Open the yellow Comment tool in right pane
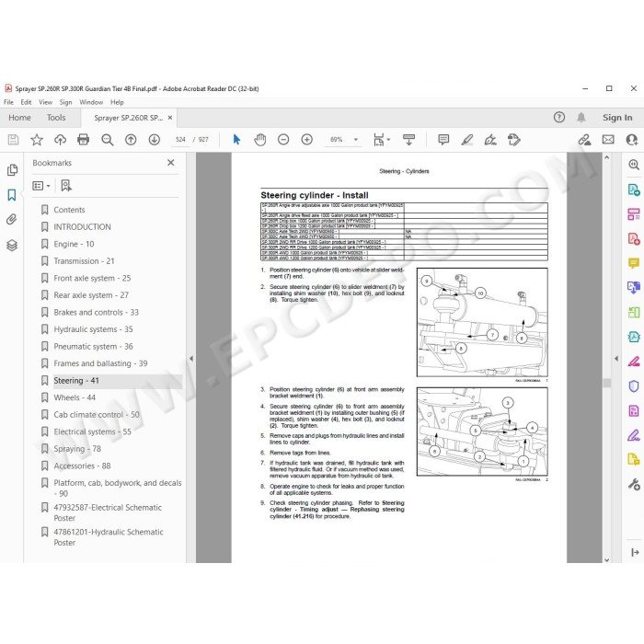Screen dimensions: 644x644 634,263
